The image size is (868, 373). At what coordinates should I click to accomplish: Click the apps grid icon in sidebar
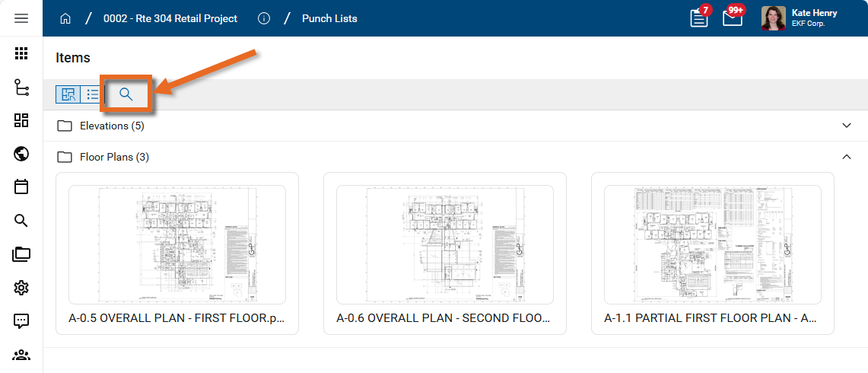click(x=21, y=53)
